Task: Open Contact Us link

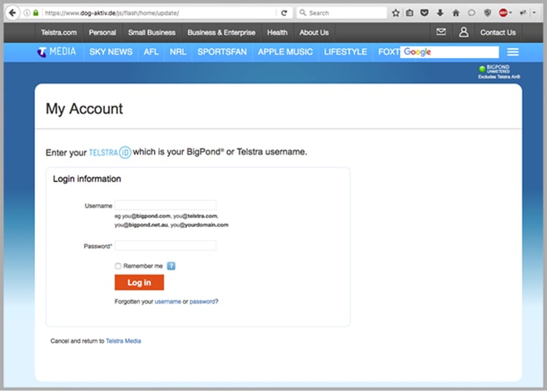Action: click(498, 32)
